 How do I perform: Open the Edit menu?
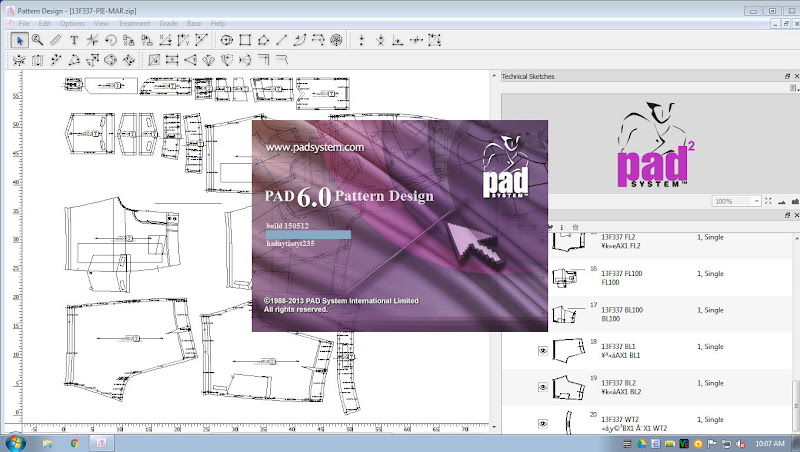(x=44, y=23)
